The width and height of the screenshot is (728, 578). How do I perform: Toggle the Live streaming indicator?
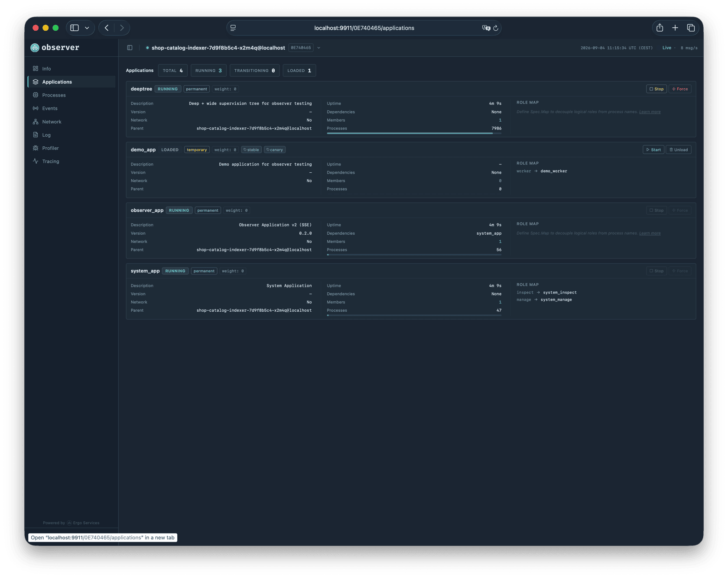[666, 48]
